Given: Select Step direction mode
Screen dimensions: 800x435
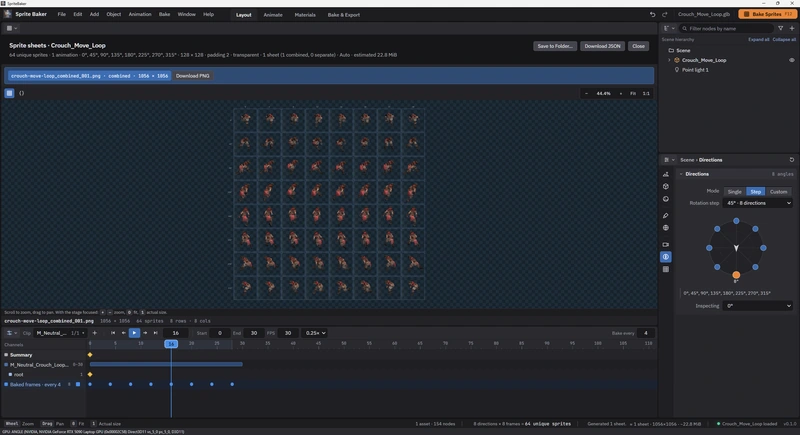Looking at the screenshot, I should [756, 191].
